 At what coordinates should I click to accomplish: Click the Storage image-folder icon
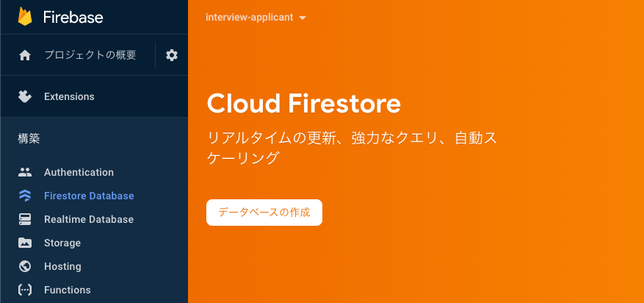25,243
